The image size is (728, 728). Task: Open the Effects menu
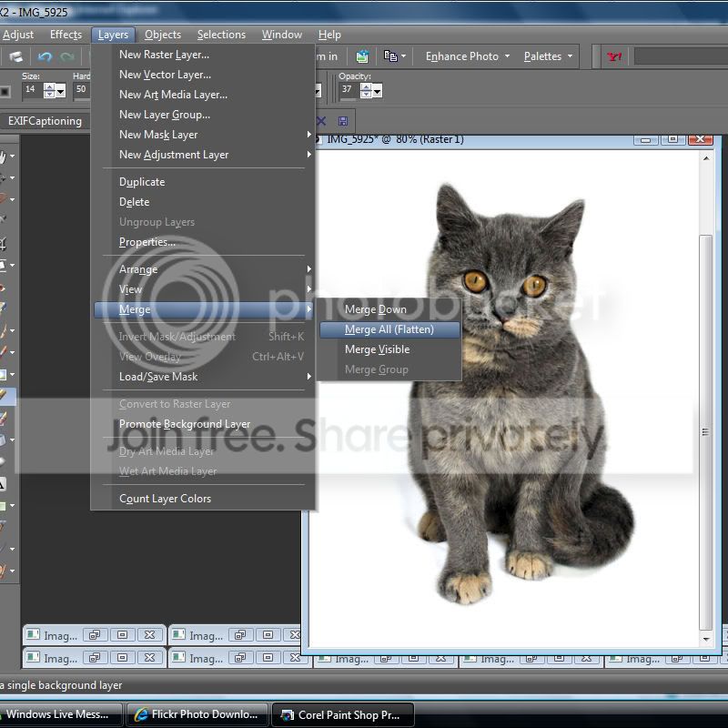(x=66, y=35)
